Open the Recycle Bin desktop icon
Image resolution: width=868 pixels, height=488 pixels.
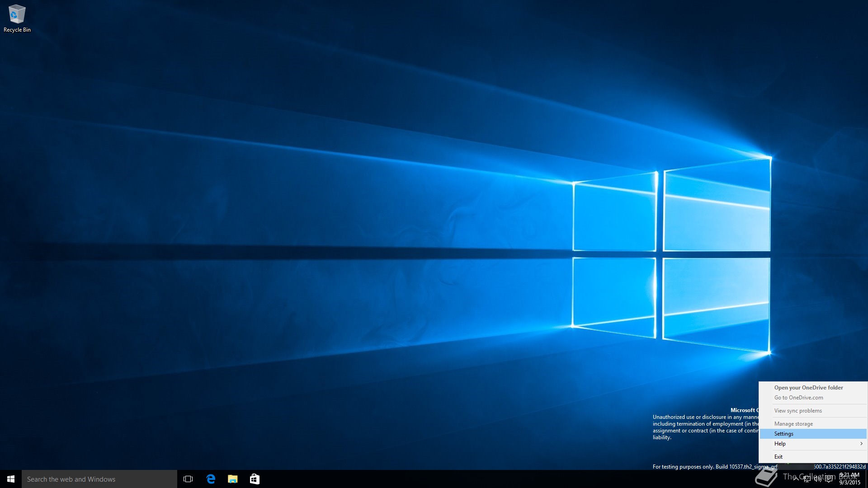(17, 19)
